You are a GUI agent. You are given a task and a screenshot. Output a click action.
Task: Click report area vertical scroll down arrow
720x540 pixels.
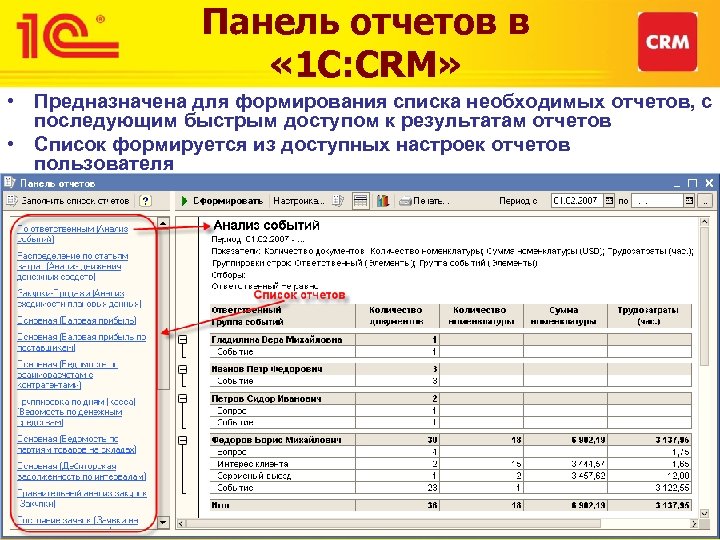[x=704, y=512]
